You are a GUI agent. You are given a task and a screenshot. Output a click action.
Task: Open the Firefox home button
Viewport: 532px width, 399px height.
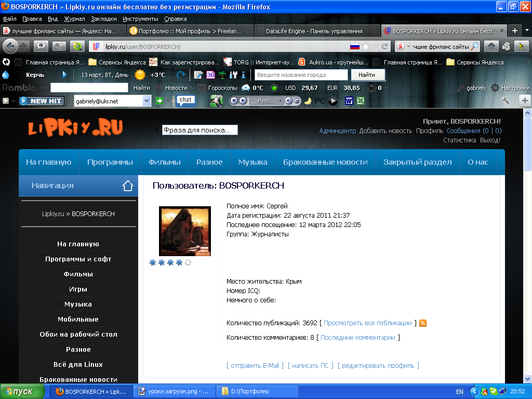(x=491, y=46)
